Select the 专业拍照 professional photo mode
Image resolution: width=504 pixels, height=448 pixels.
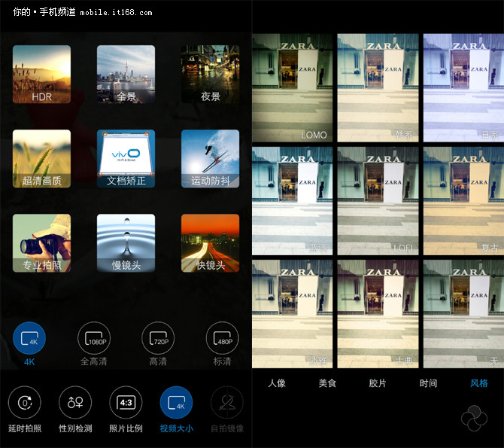(x=41, y=243)
